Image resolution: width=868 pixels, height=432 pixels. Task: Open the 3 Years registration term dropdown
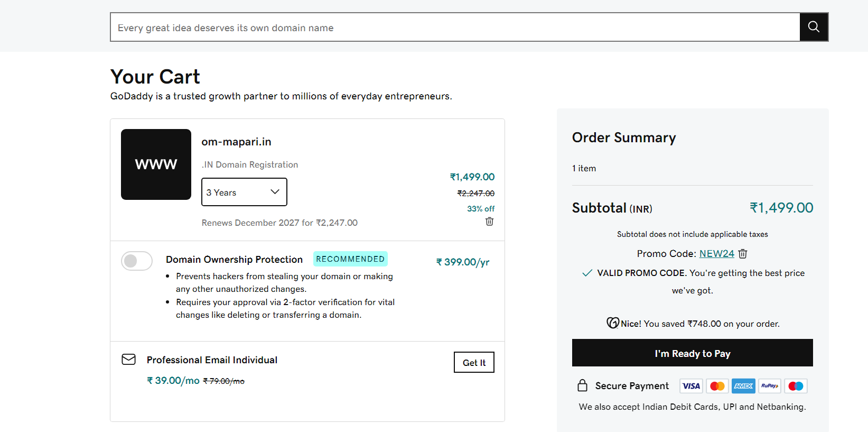tap(244, 192)
